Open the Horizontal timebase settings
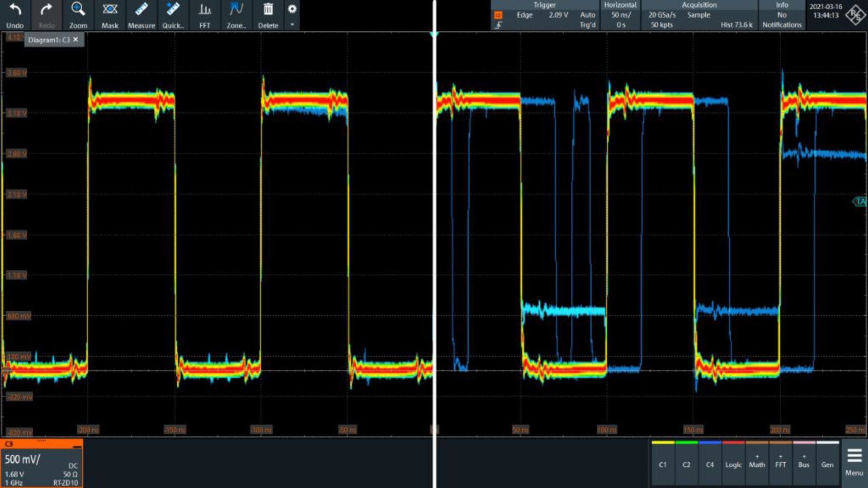Viewport: 868px width, 488px height. 620,15
